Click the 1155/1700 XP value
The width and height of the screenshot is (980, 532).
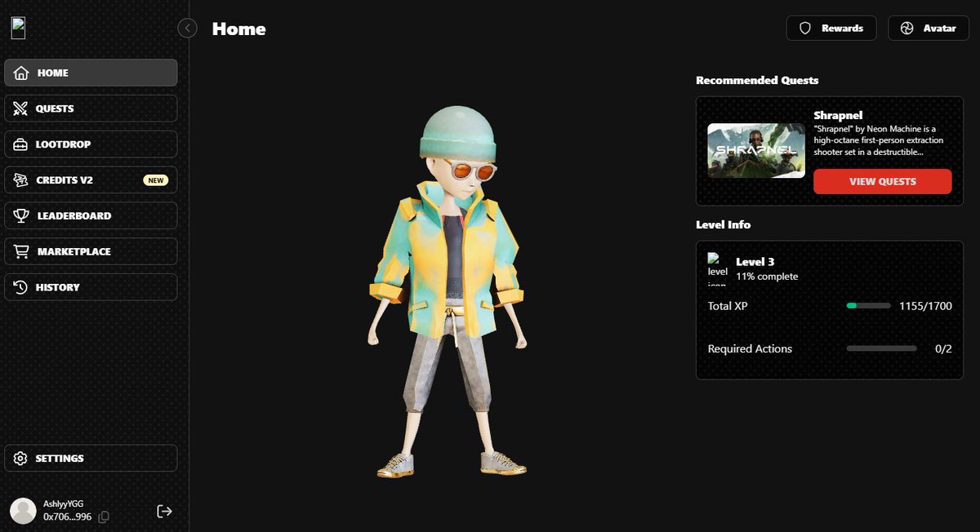coord(925,306)
